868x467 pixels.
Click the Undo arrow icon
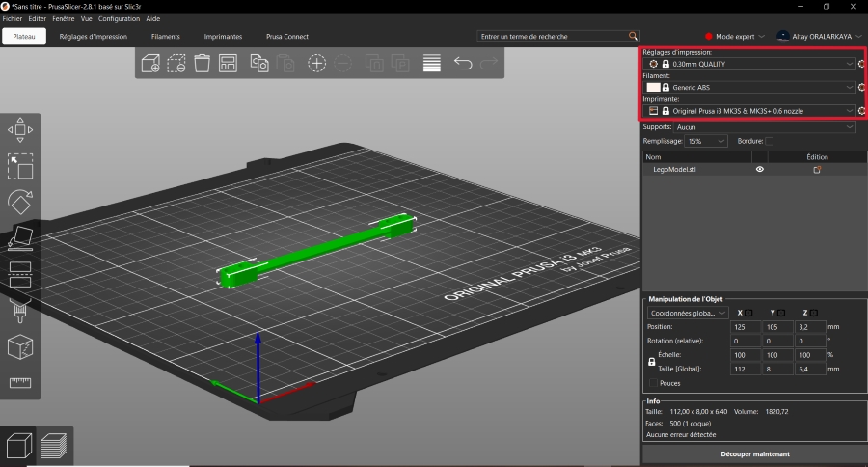coord(463,63)
